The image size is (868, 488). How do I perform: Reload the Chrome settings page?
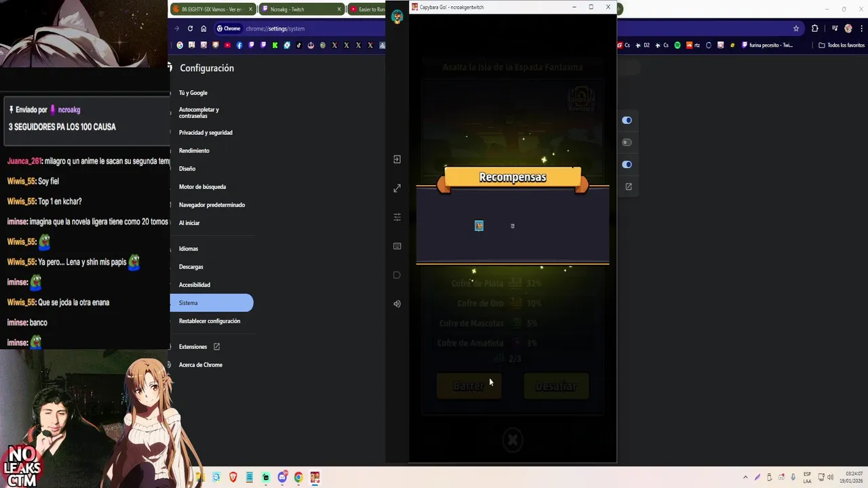click(x=190, y=28)
